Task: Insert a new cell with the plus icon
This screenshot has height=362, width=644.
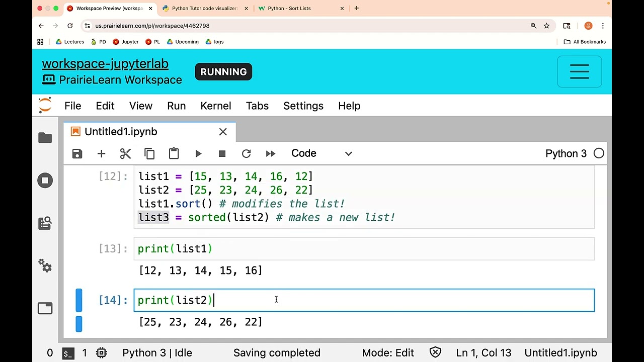Action: click(101, 153)
